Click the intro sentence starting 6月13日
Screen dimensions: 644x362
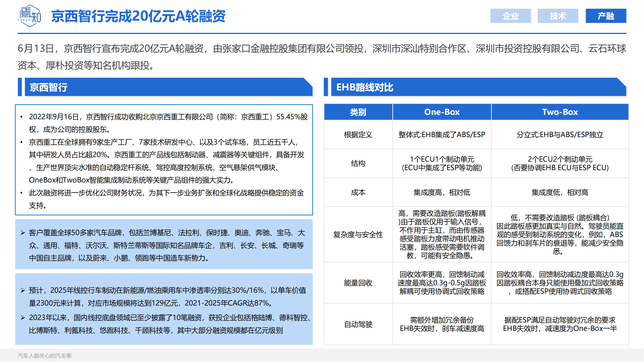(322, 57)
